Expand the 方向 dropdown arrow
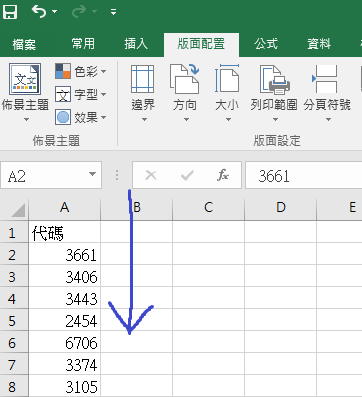 186,119
